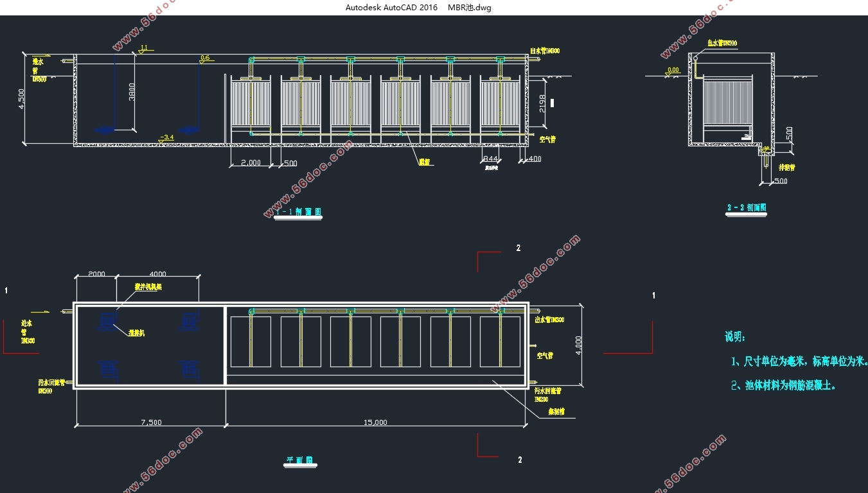
Task: Click the 2-2 剖面图 title
Action: pyautogui.click(x=747, y=207)
